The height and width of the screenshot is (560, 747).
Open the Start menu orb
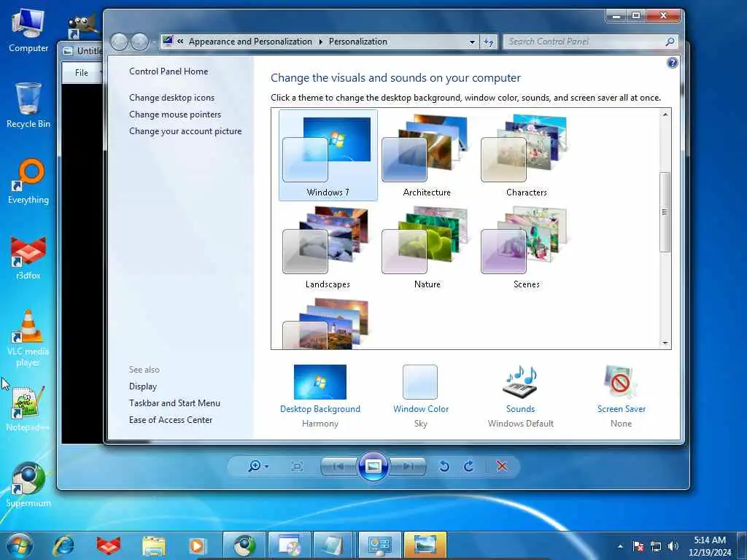(20, 545)
